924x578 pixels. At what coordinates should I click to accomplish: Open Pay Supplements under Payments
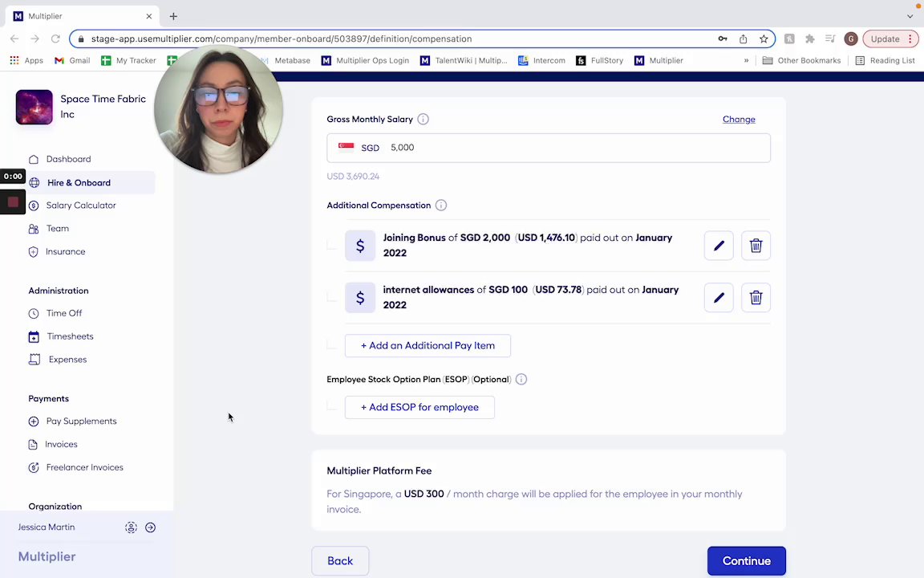[81, 421]
